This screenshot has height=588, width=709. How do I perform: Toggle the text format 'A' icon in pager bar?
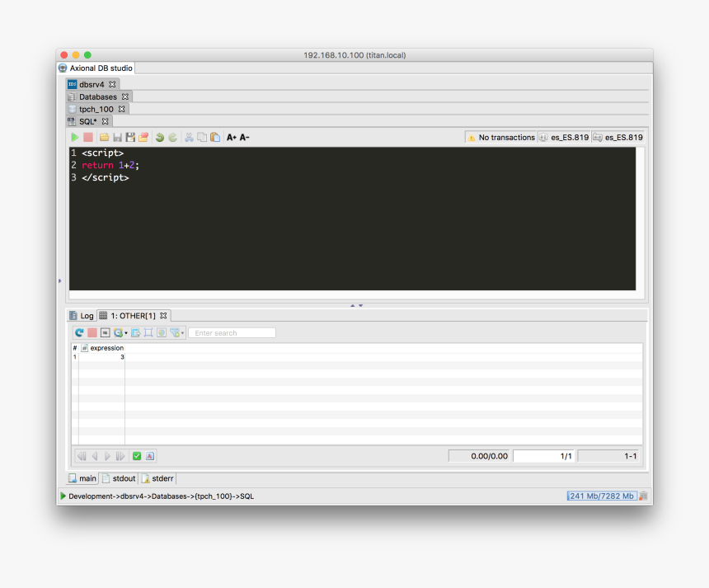(150, 456)
